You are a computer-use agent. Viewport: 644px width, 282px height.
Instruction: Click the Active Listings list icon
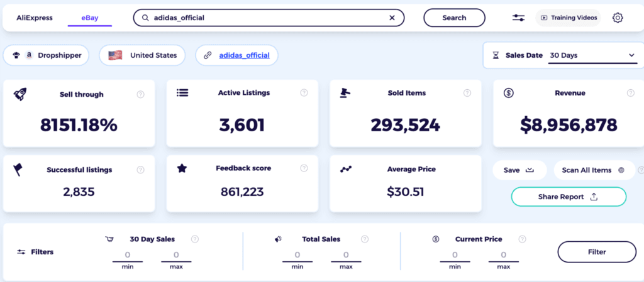[182, 93]
